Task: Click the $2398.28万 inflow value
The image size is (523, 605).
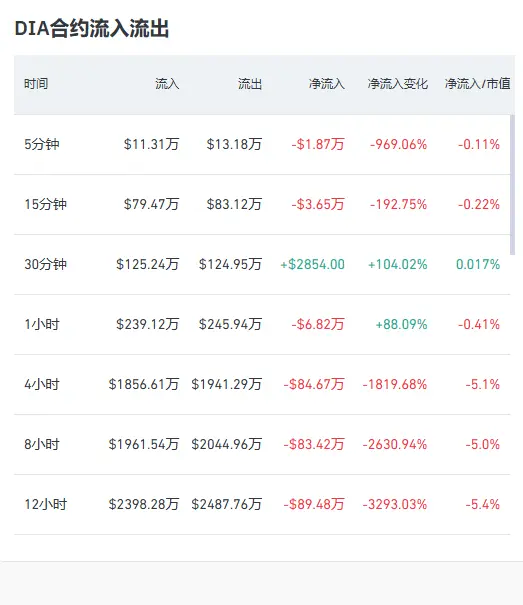Action: pos(144,504)
